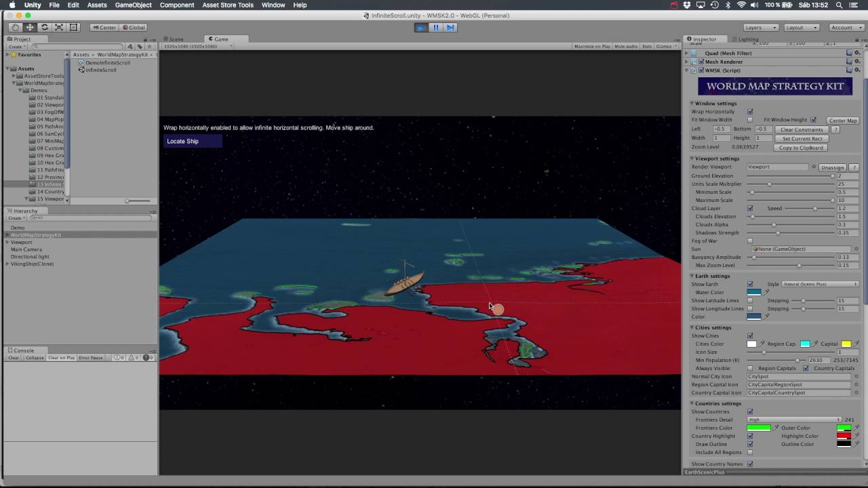This screenshot has height=488, width=868.
Task: Switch to the Scene tab
Action: pyautogui.click(x=176, y=39)
